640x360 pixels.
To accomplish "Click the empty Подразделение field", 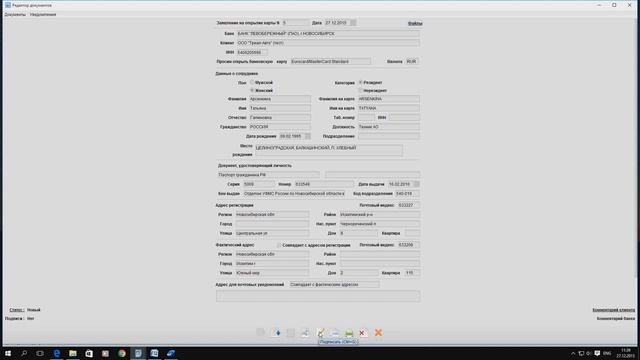I will pyautogui.click(x=389, y=136).
